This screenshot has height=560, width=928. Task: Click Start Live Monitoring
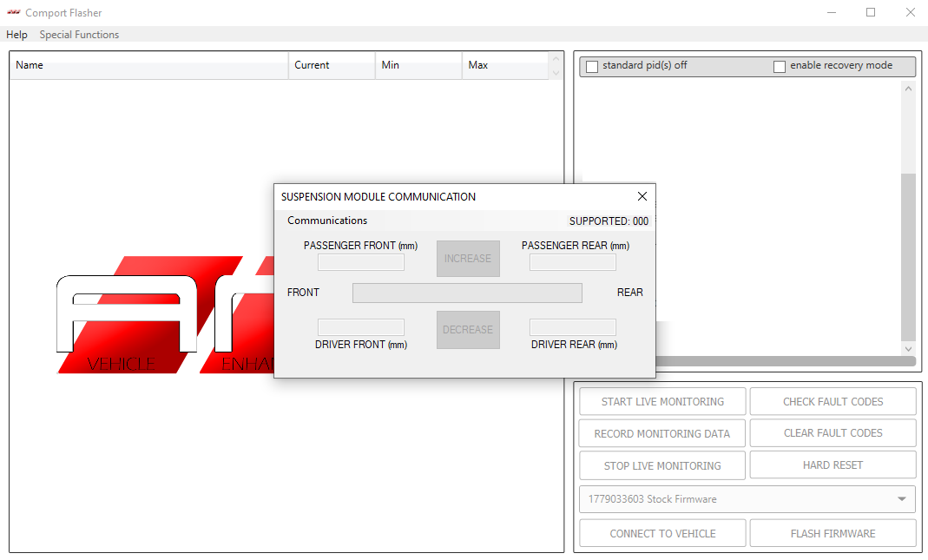662,402
